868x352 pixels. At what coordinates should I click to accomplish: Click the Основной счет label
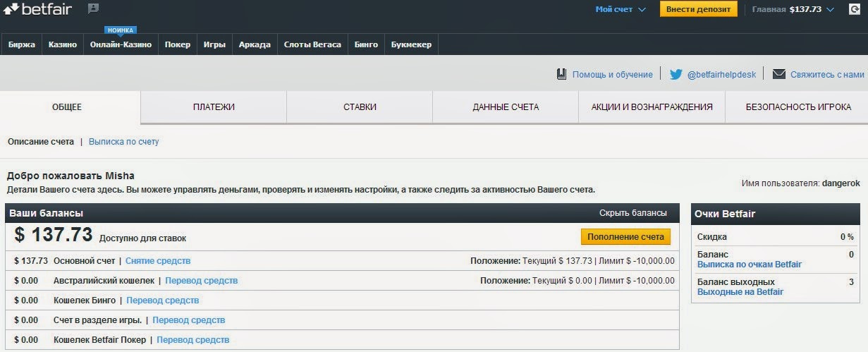pyautogui.click(x=84, y=261)
